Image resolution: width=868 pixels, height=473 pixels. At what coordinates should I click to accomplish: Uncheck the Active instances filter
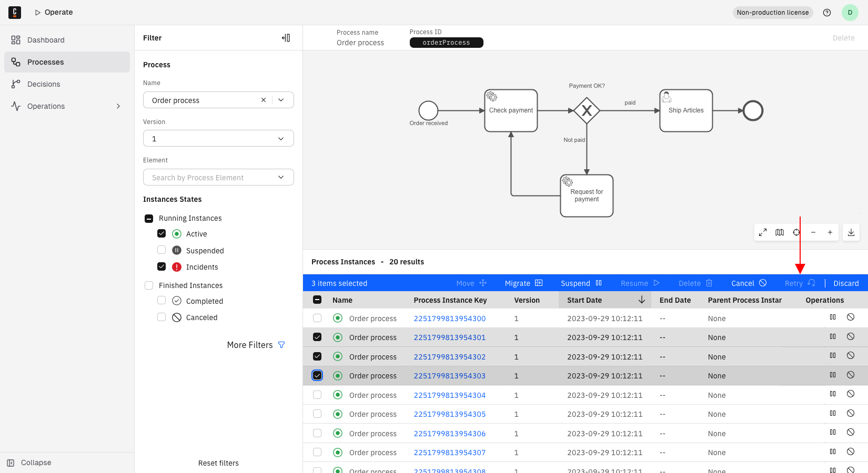tap(162, 233)
